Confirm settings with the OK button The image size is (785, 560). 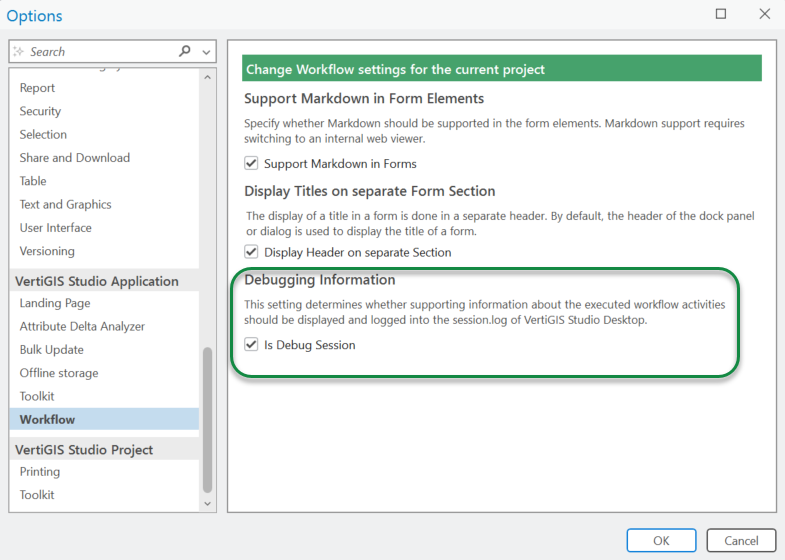click(661, 540)
